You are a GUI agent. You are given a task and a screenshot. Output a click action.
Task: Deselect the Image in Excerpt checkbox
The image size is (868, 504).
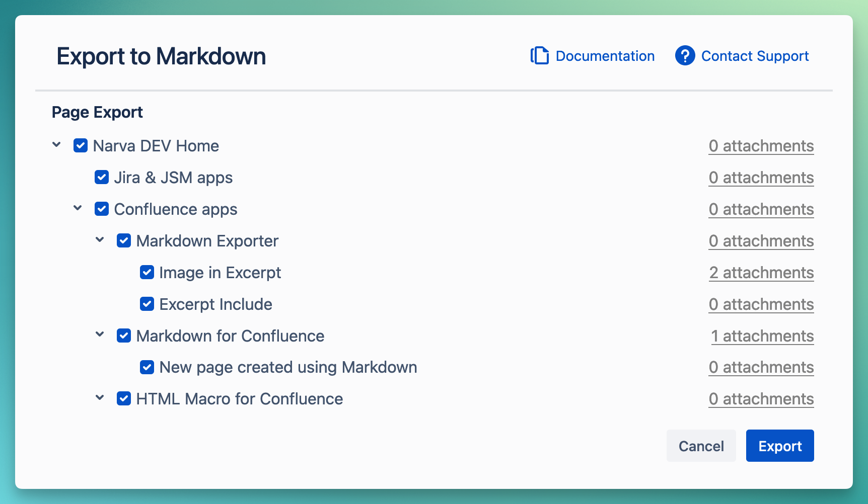tap(147, 273)
